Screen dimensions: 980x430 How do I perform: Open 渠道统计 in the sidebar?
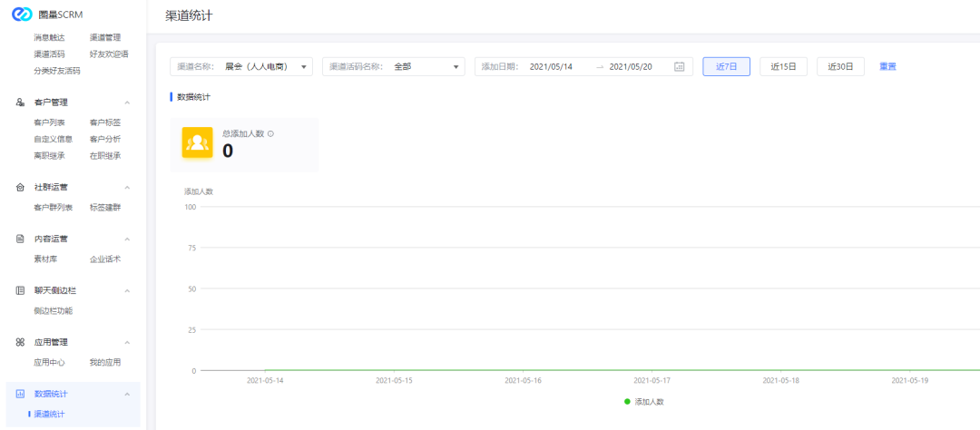pyautogui.click(x=49, y=415)
